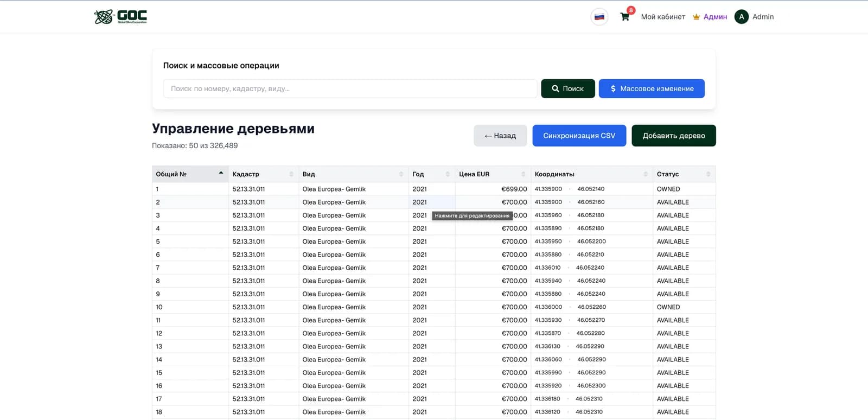Sort by Год column header

coord(431,174)
